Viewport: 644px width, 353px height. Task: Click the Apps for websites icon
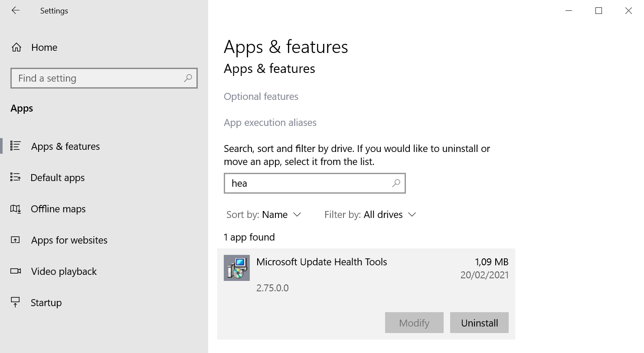(x=15, y=240)
